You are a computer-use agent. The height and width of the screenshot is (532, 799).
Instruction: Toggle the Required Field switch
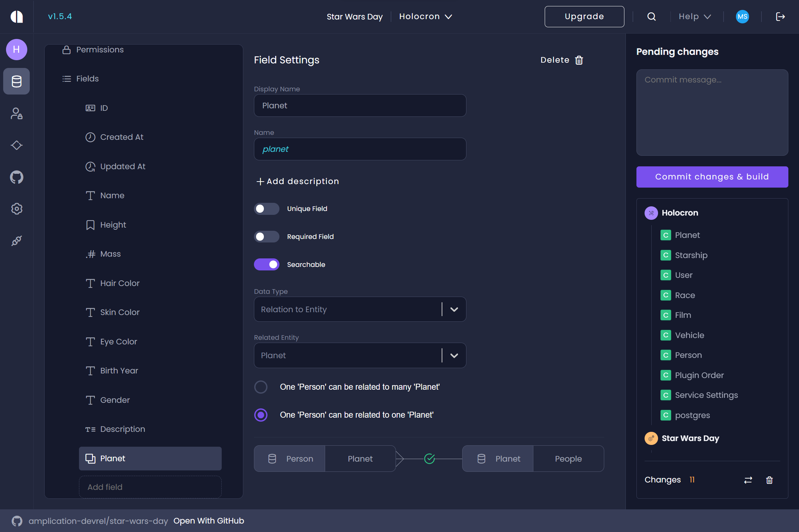[267, 237]
